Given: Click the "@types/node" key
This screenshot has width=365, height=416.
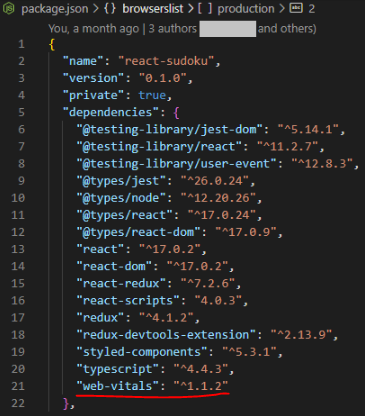Looking at the screenshot, I should pos(121,198).
